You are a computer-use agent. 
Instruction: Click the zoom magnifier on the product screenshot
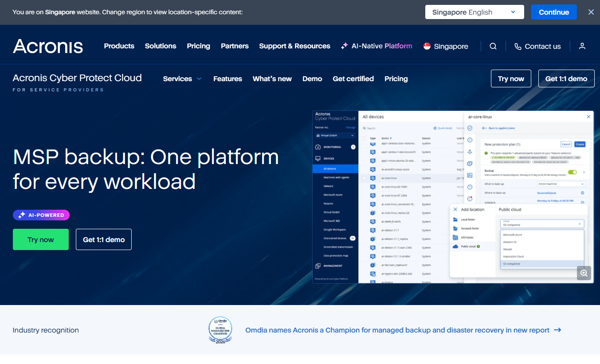pos(584,273)
